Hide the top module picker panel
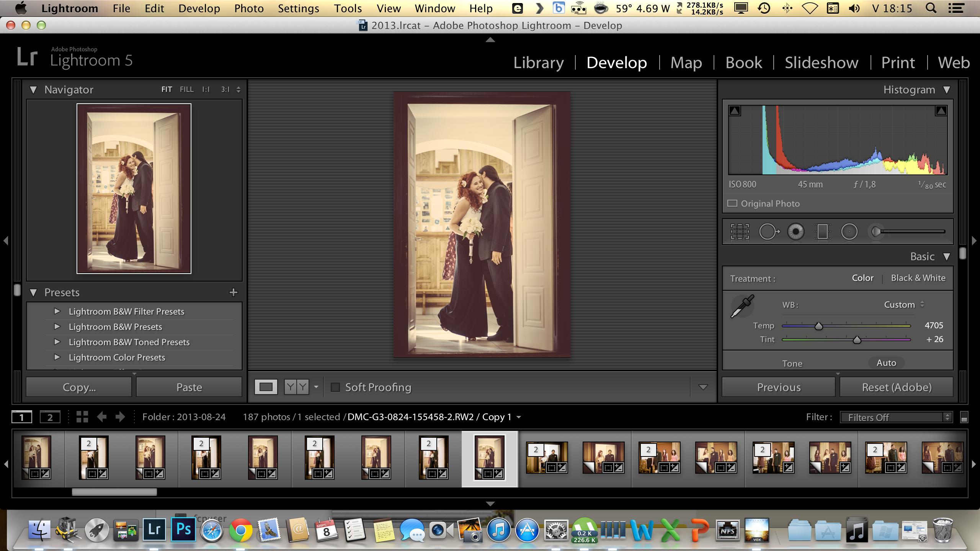This screenshot has height=551, width=980. point(490,40)
